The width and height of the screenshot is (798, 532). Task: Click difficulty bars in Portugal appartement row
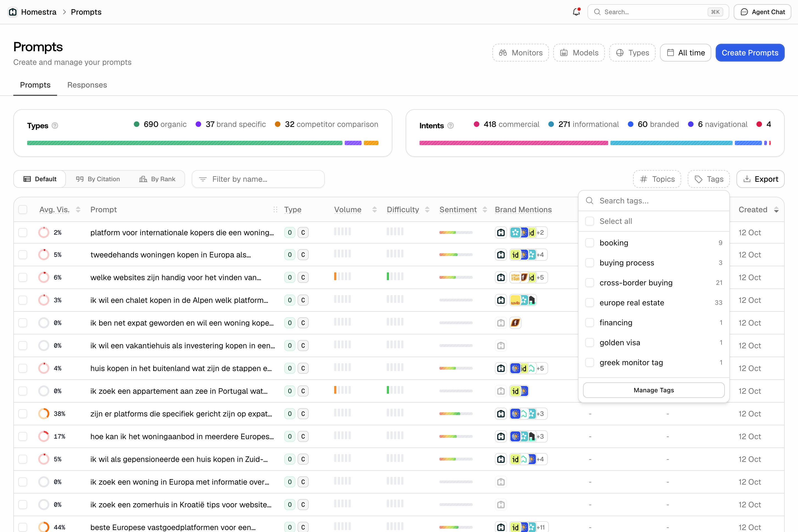[x=395, y=390]
